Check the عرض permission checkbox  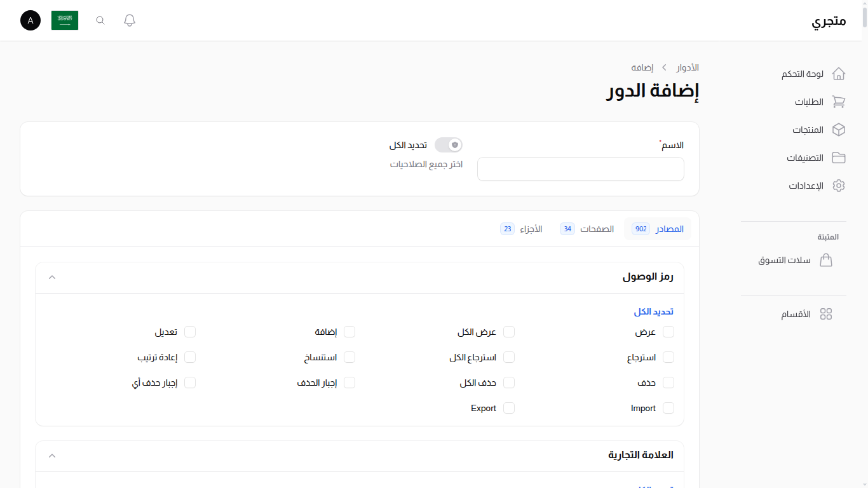[x=668, y=332]
